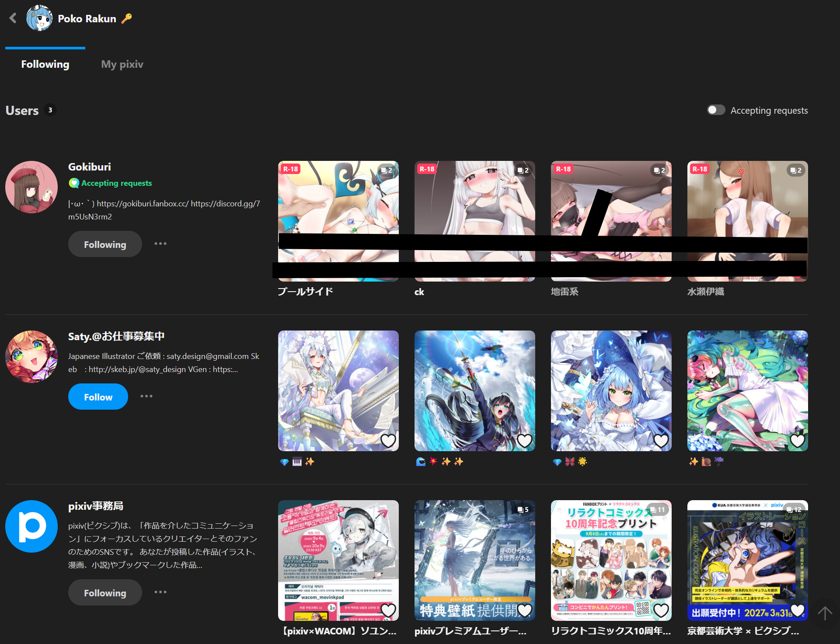
Task: Unfollow Gokiburi via the Following button
Action: (x=105, y=244)
